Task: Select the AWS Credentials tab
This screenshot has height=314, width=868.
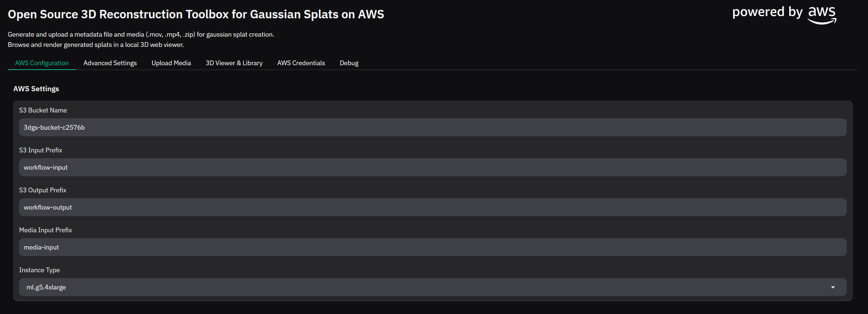Action: click(x=301, y=63)
